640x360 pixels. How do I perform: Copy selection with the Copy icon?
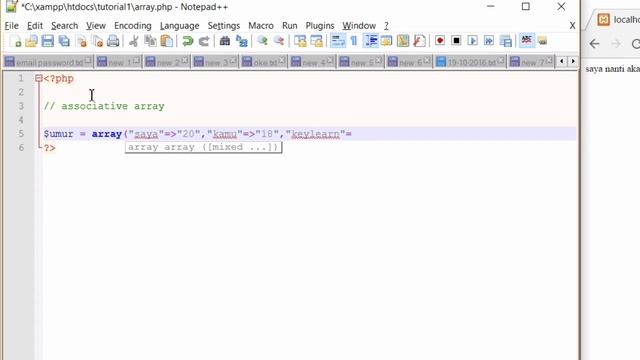pyautogui.click(x=150, y=41)
